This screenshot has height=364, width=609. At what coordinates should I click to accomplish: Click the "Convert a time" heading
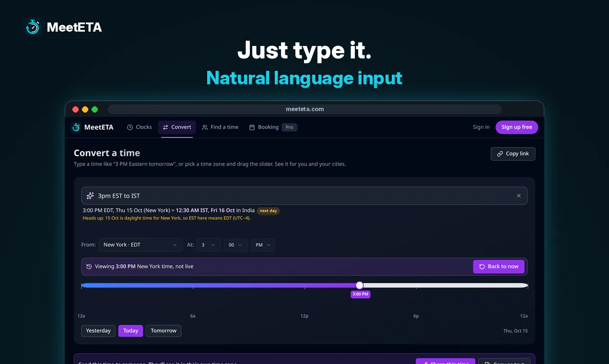click(107, 153)
